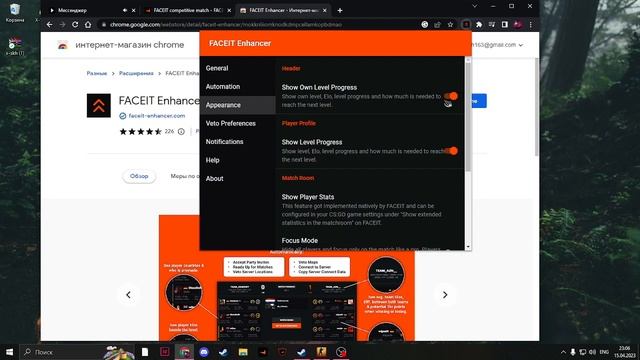This screenshot has width=640, height=360.
Task: Mute audio on the Мессенджер tab
Action: tap(125, 10)
